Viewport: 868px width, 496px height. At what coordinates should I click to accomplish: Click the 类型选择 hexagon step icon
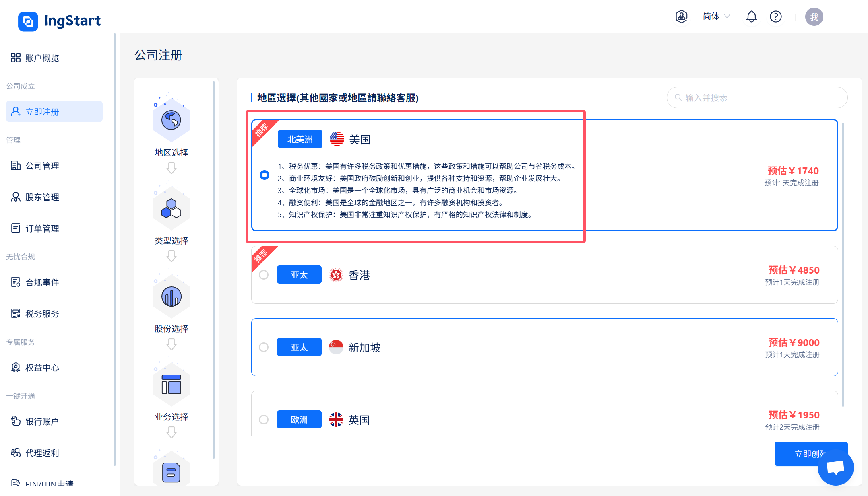[171, 208]
